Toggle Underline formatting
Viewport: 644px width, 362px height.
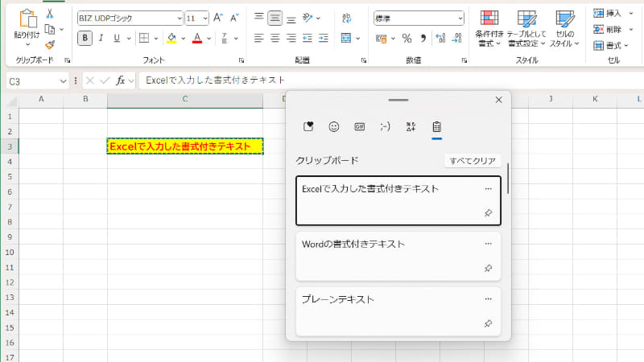pyautogui.click(x=117, y=38)
